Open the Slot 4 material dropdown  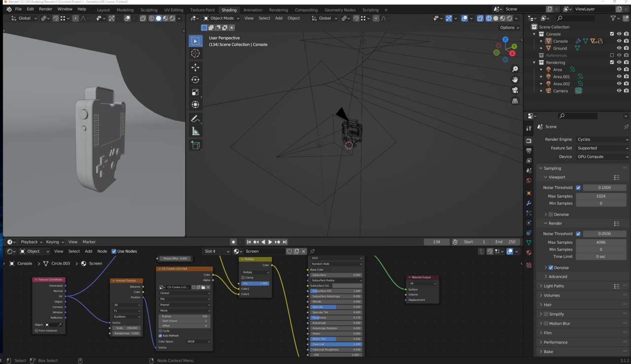click(x=216, y=251)
